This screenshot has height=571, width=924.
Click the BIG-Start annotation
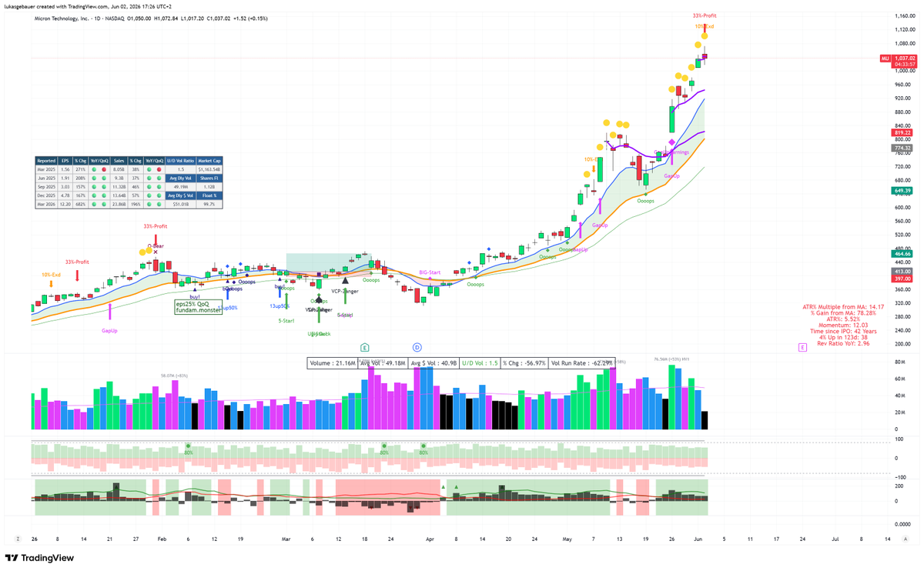[430, 272]
